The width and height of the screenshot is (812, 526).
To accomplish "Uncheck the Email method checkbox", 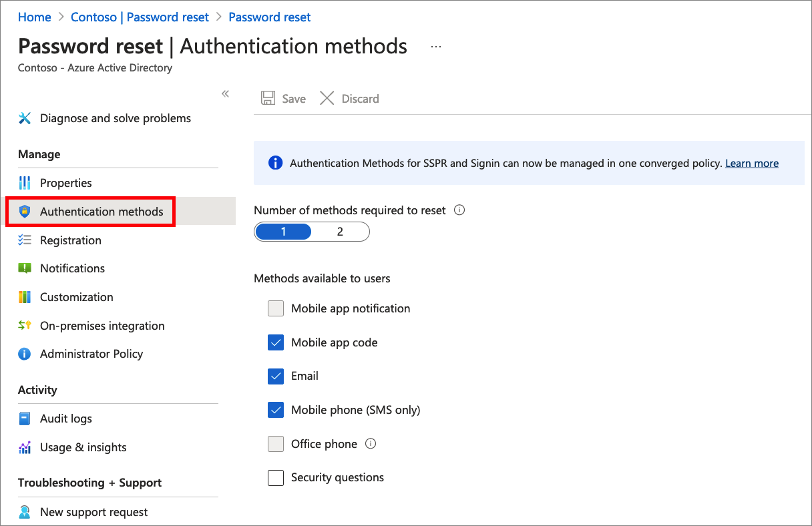I will pyautogui.click(x=276, y=376).
